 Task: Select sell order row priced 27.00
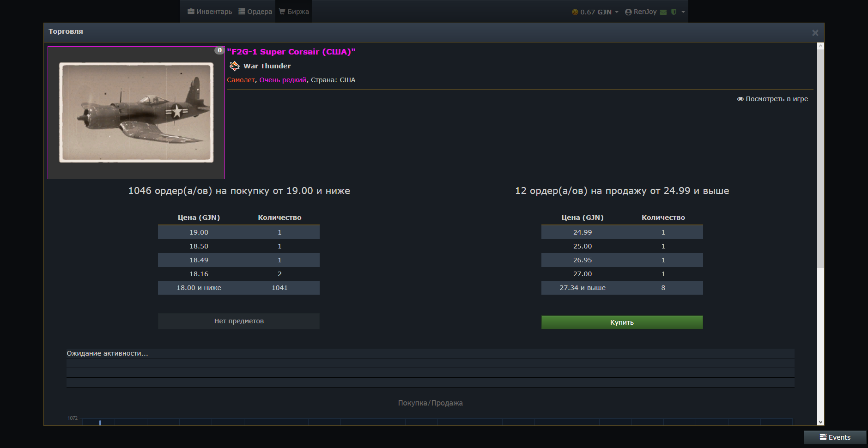pos(622,274)
